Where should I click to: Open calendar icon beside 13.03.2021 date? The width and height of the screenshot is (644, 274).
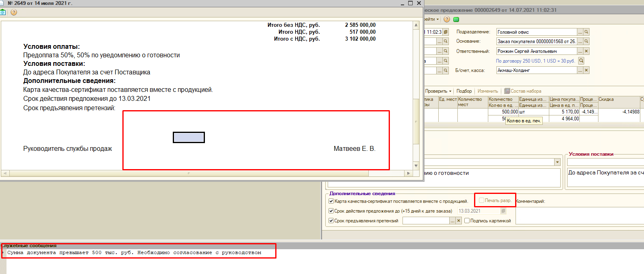(x=503, y=211)
